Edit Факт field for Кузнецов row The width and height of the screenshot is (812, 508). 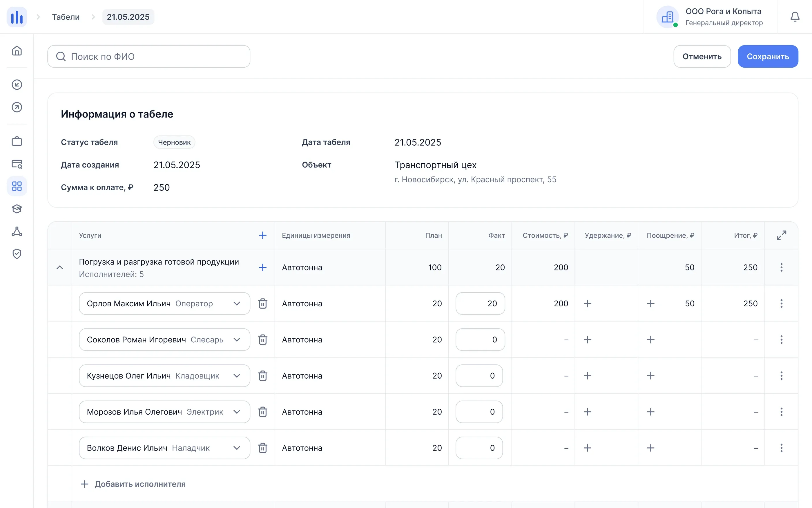(x=479, y=376)
